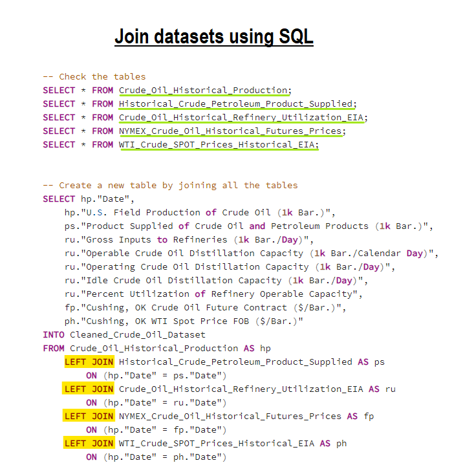
Task: Click NYMEX_Crude_Oil_Historical_Futures_Prices; in fourth SELECT
Action: pyautogui.click(x=232, y=131)
